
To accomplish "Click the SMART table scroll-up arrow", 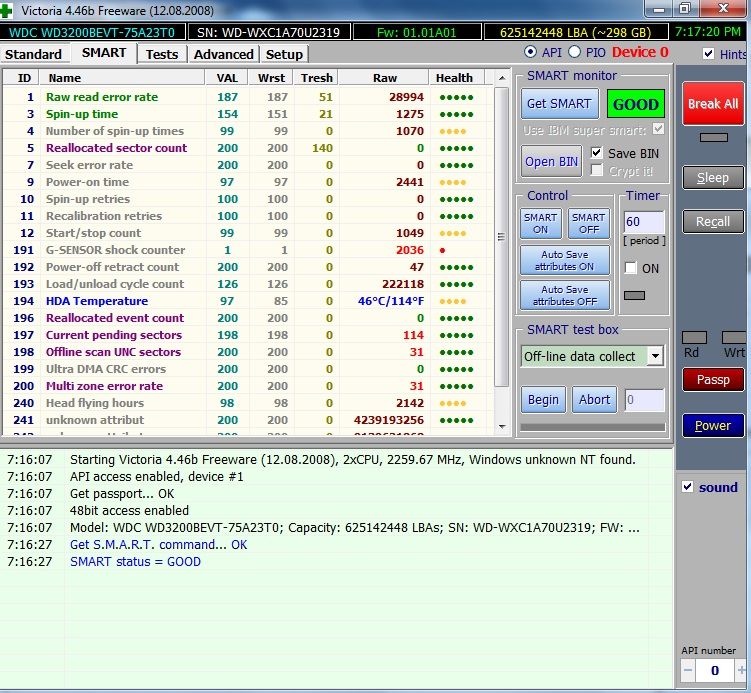I will tap(501, 78).
